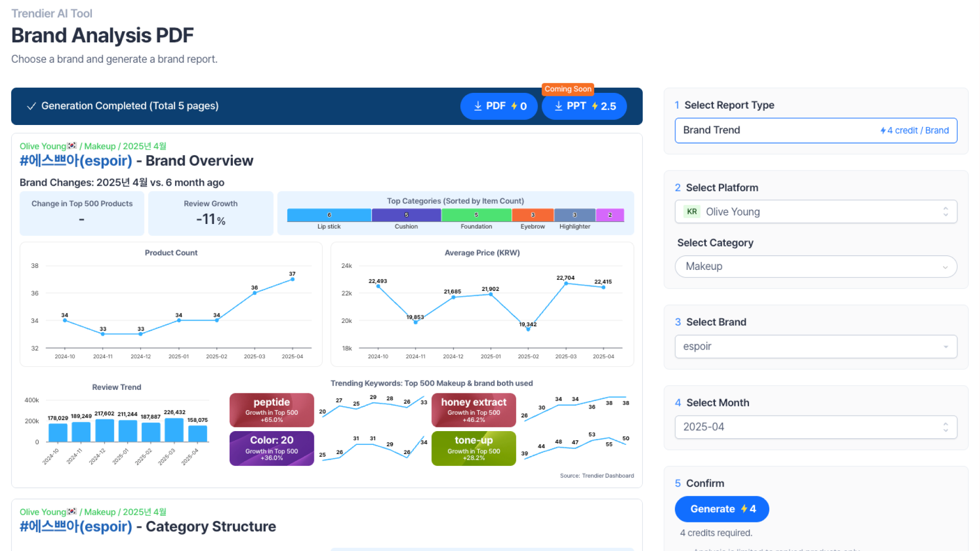This screenshot has height=551, width=980.
Task: Click the 22,704 point on Average Price chart
Action: click(x=566, y=283)
